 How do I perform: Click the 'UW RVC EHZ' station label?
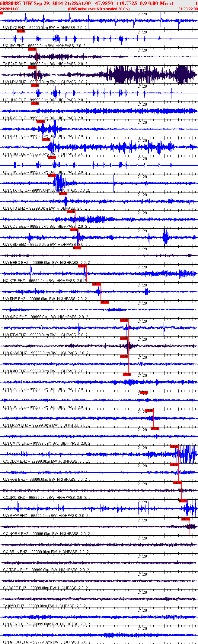point(14,118)
